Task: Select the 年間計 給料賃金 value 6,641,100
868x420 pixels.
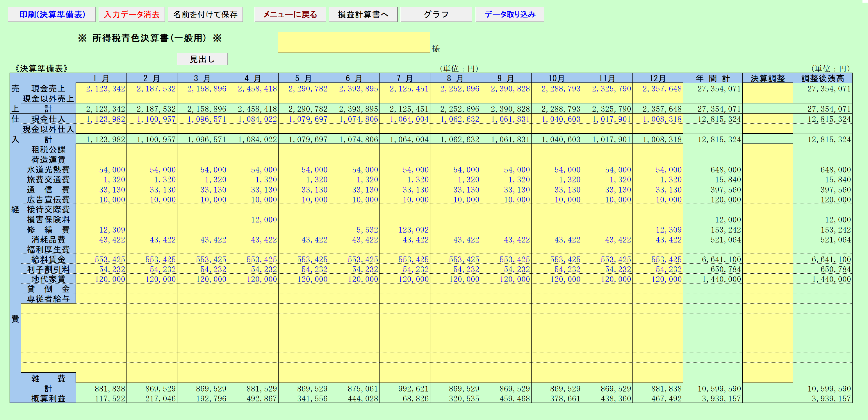Action: click(713, 259)
